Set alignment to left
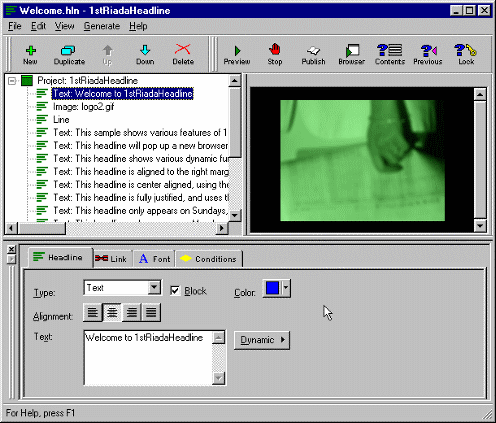 [x=92, y=312]
